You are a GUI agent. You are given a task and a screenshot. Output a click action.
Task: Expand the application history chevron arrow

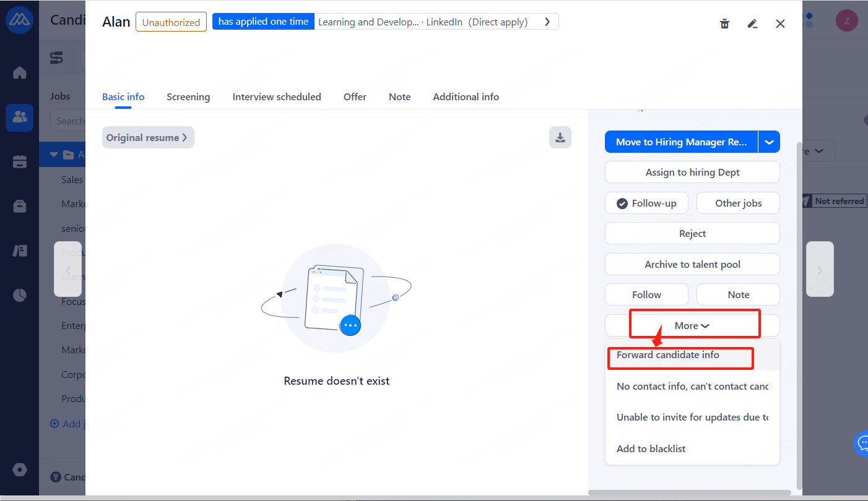[x=547, y=22]
